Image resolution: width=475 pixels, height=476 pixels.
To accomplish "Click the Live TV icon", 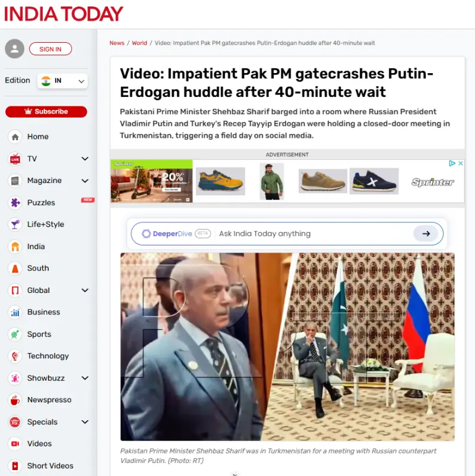I will [15, 159].
